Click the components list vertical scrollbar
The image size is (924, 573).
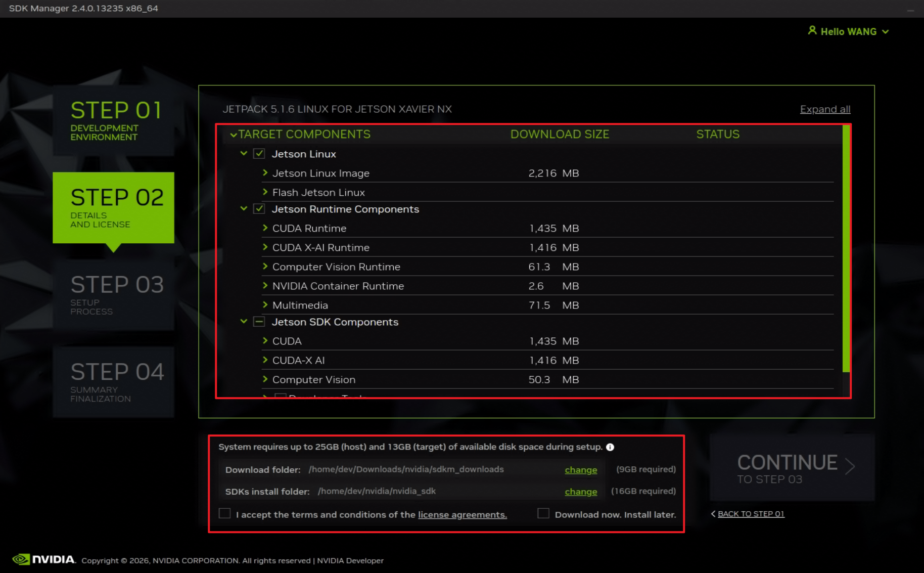pyautogui.click(x=846, y=249)
